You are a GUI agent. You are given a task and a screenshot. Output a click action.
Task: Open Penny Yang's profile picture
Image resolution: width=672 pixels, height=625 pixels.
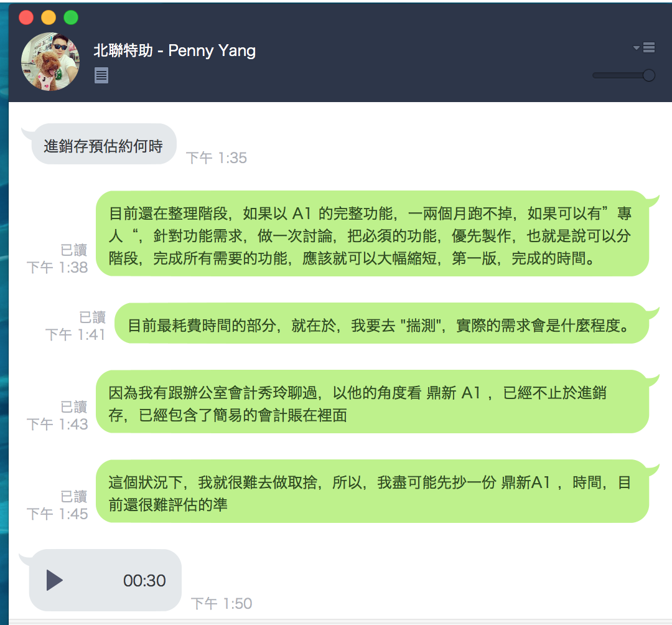(x=50, y=62)
